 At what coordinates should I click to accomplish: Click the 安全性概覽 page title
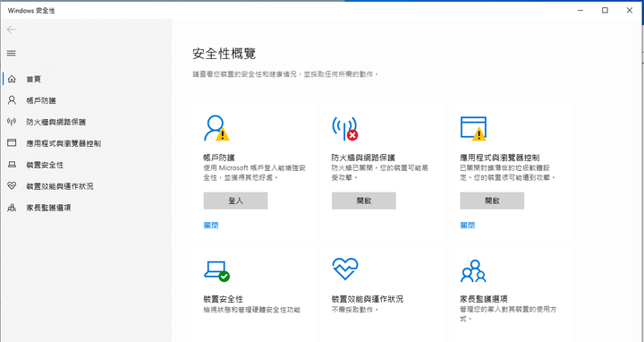coord(225,54)
